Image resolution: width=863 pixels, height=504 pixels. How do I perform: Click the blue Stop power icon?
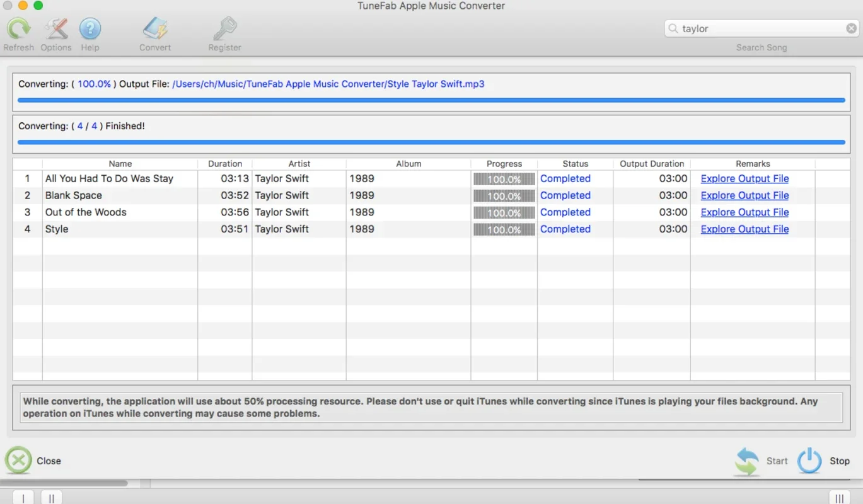pyautogui.click(x=809, y=461)
